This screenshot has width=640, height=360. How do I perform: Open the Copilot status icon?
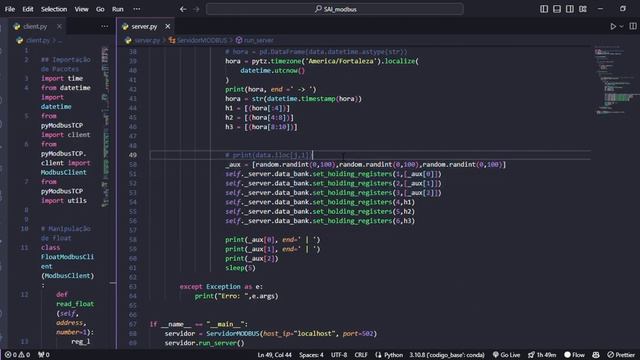pos(596,355)
